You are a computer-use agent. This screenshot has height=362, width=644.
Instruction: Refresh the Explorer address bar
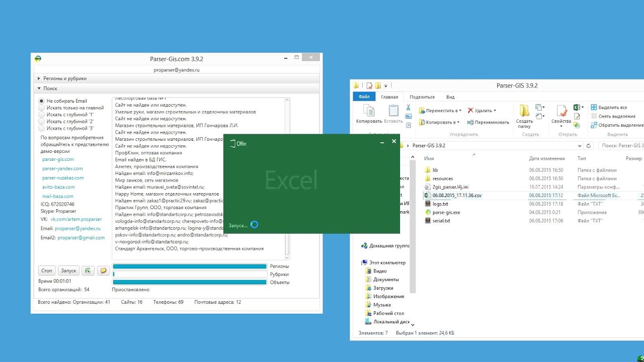[588, 145]
